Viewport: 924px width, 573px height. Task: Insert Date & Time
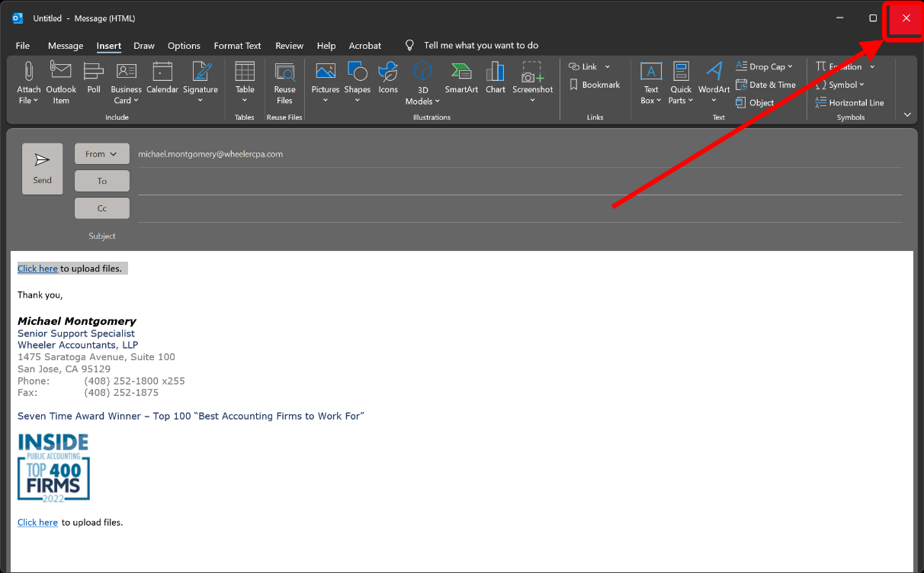tap(765, 85)
